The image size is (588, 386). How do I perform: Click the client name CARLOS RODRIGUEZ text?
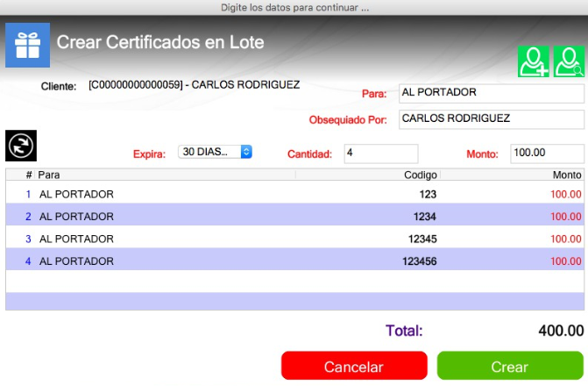coord(245,85)
